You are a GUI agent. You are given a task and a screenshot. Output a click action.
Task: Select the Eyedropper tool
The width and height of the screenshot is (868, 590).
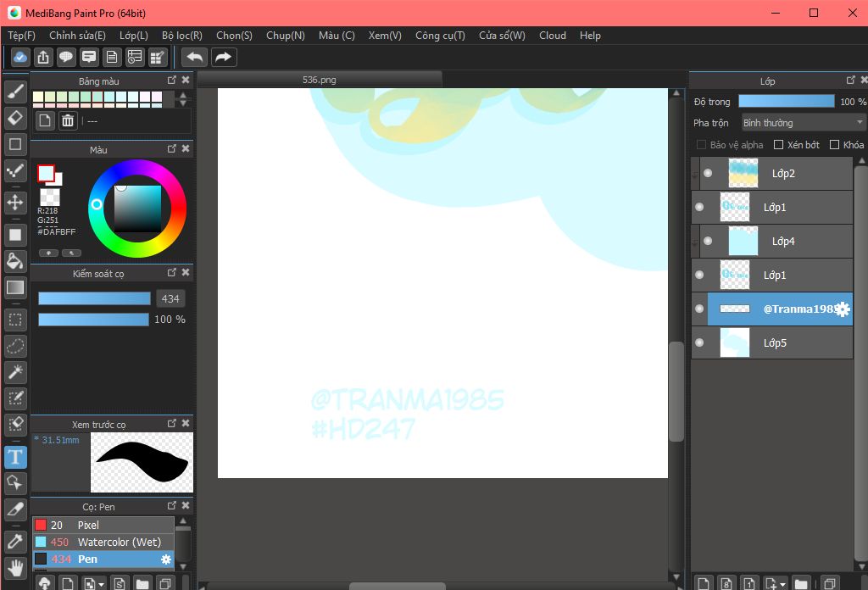click(x=15, y=542)
